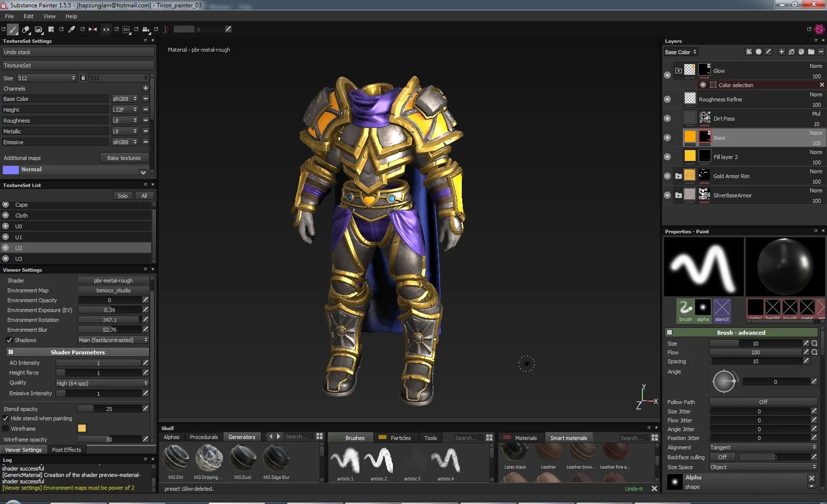Select the Eraser tool
Screen dimensions: 827x504
point(26,30)
